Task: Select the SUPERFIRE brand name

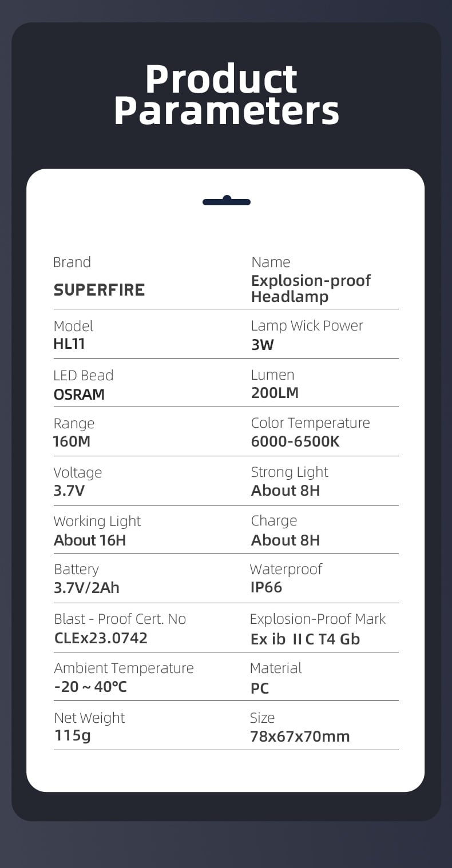Action: pyautogui.click(x=99, y=290)
